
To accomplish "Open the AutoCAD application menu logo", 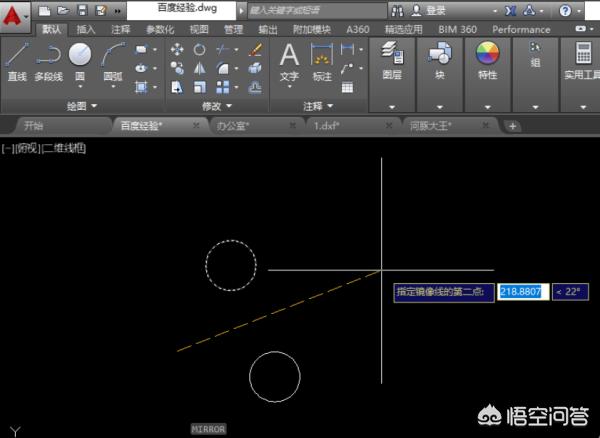I will [x=16, y=17].
